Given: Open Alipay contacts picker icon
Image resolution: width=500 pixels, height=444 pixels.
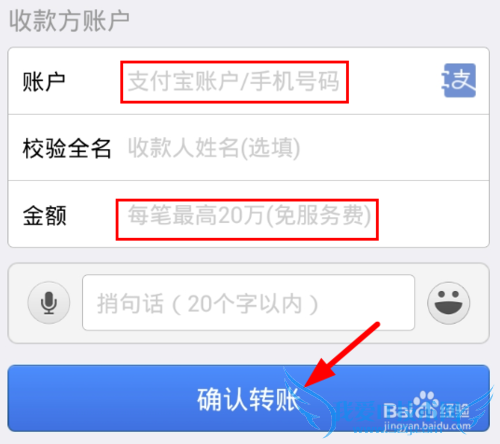Looking at the screenshot, I should pos(459,80).
